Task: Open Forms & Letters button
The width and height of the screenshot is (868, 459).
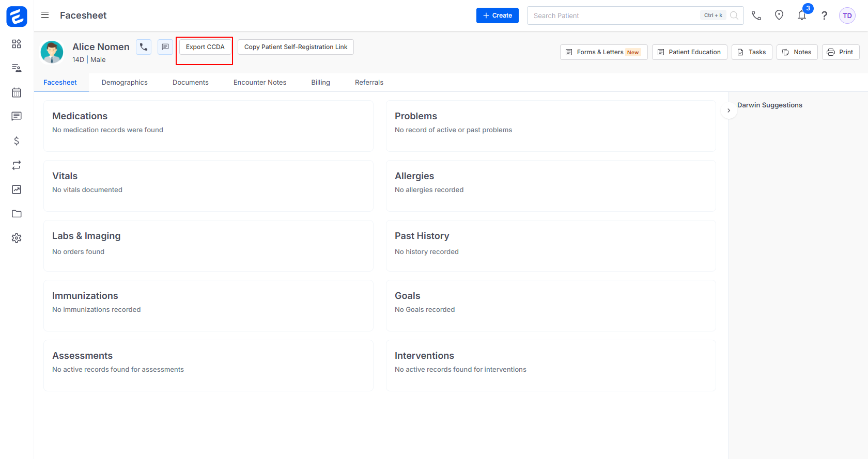Action: coord(603,52)
